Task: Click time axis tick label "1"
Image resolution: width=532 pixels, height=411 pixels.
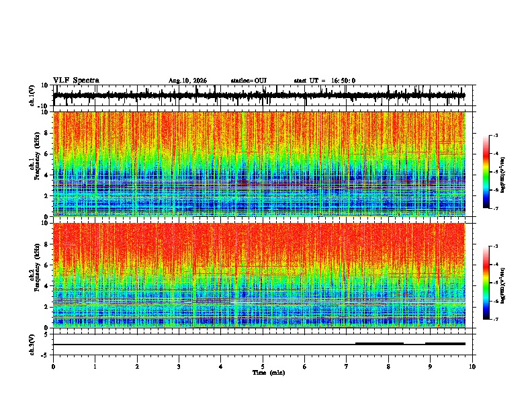Action: tap(95, 367)
